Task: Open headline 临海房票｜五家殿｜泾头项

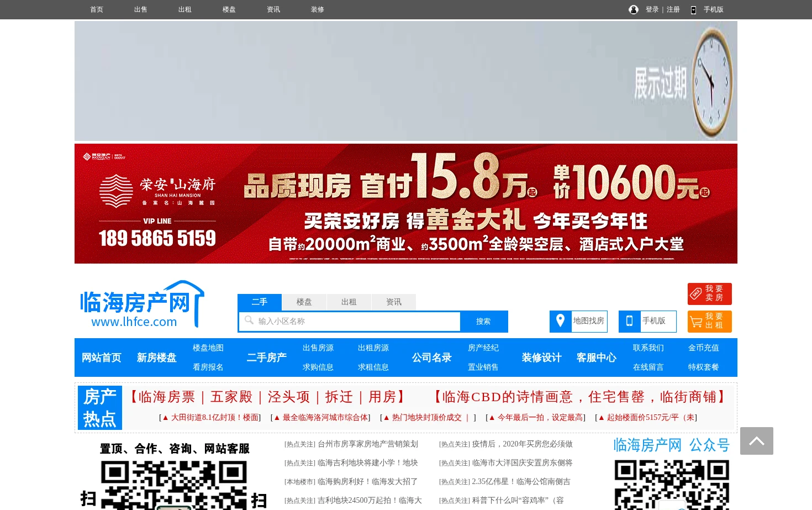Action: coord(268,397)
